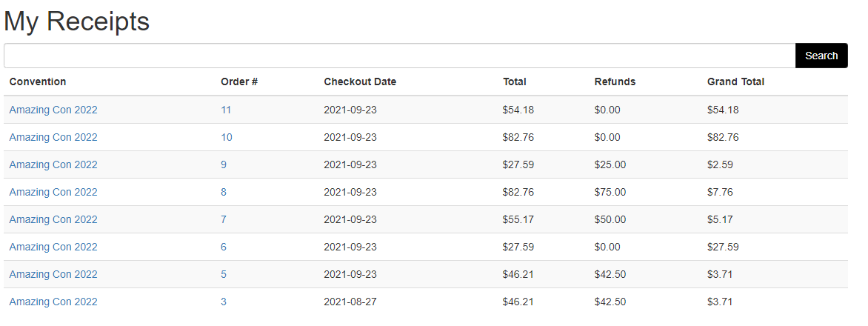Viewport: 868px width, 326px height.
Task: Open Amazing Con 2022 link for order 10
Action: [x=53, y=137]
